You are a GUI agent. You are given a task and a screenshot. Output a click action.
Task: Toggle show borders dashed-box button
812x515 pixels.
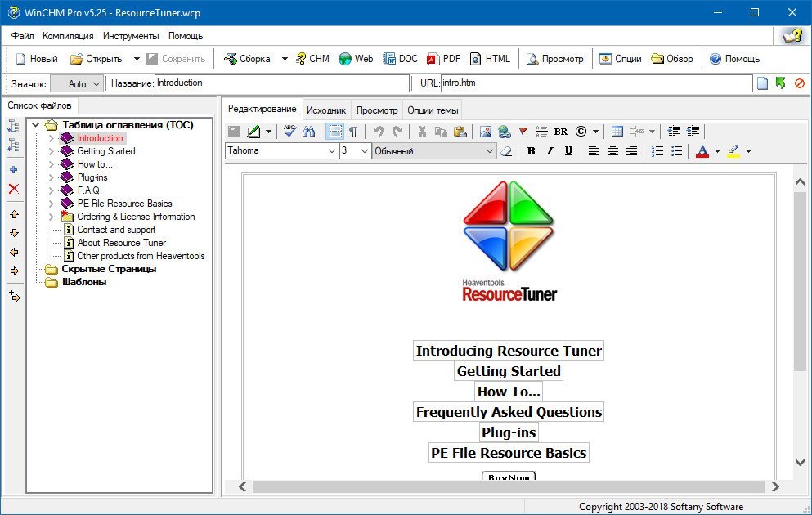(x=335, y=131)
